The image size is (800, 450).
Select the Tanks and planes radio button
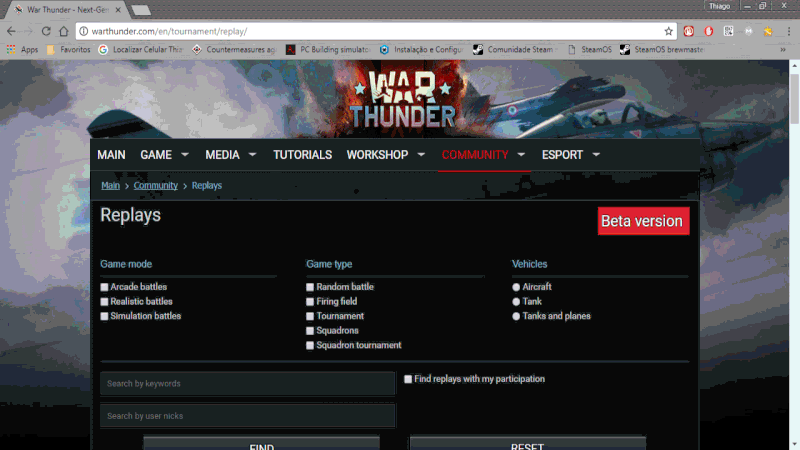[x=516, y=316]
